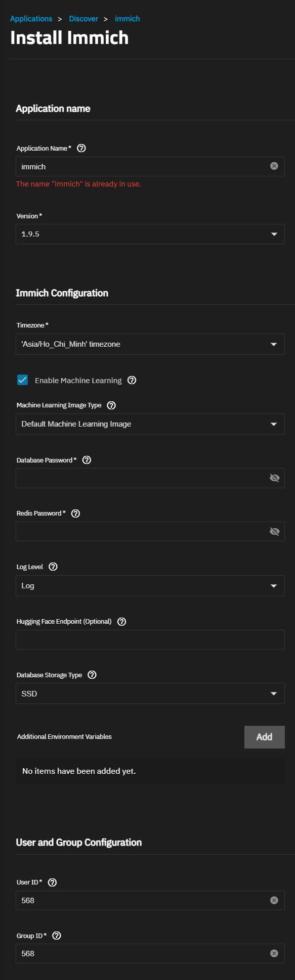Viewport: 295px width, 980px height.
Task: Show Log Level help tooltip
Action: [53, 567]
